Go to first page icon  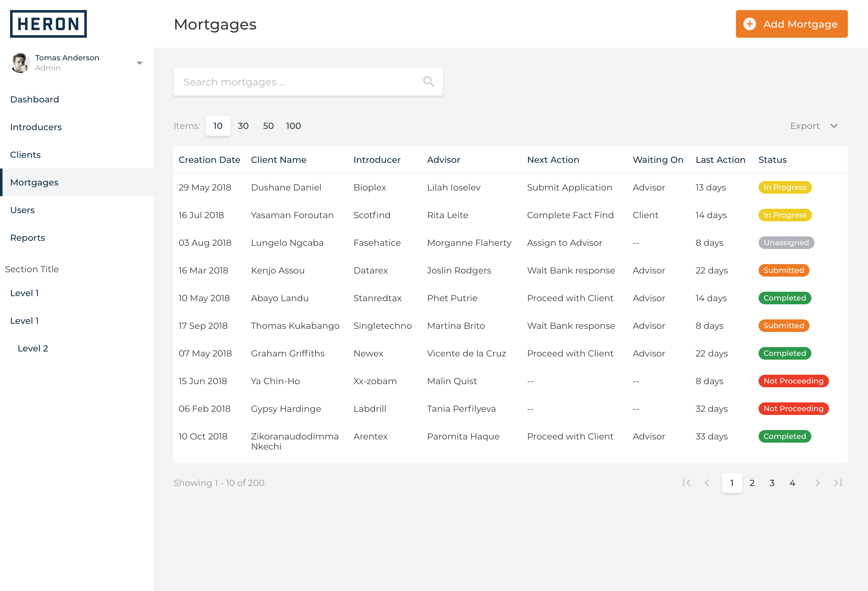point(687,483)
